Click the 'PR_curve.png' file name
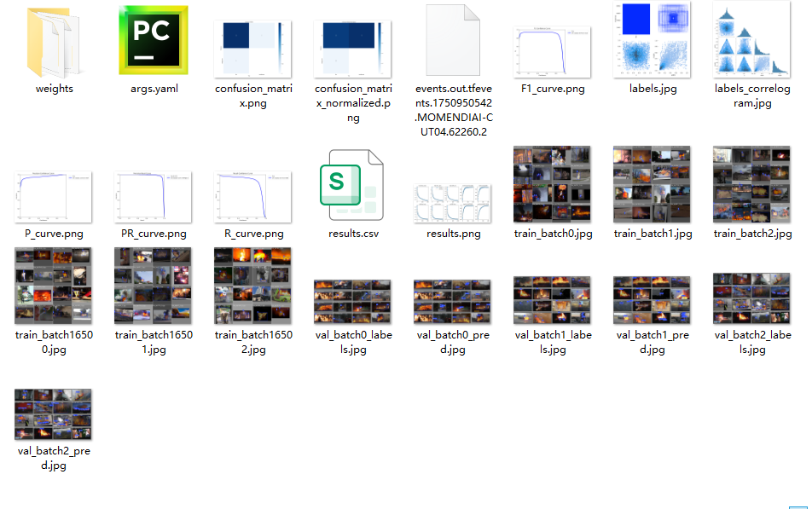812x509 pixels. 154,234
